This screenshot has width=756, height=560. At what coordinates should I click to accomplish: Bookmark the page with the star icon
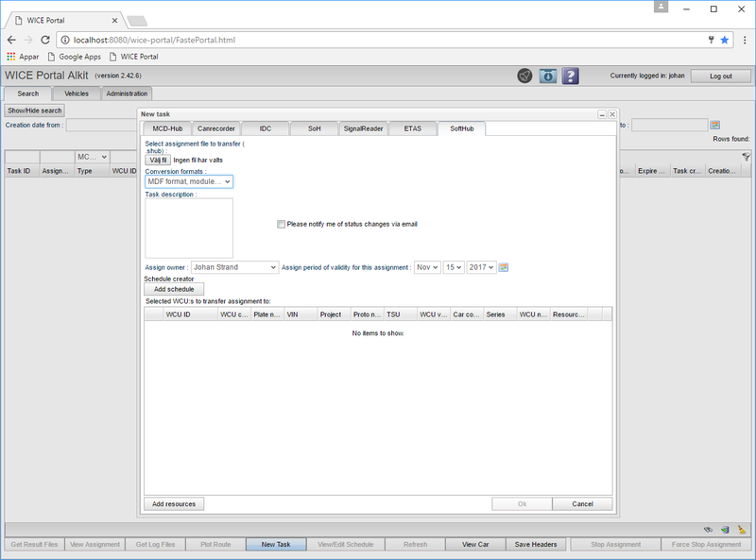point(726,39)
